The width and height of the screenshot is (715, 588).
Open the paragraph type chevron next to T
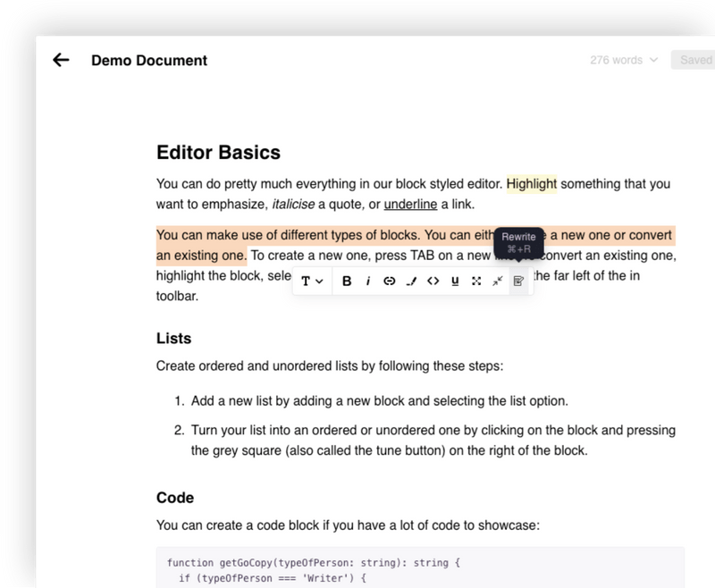tap(320, 281)
